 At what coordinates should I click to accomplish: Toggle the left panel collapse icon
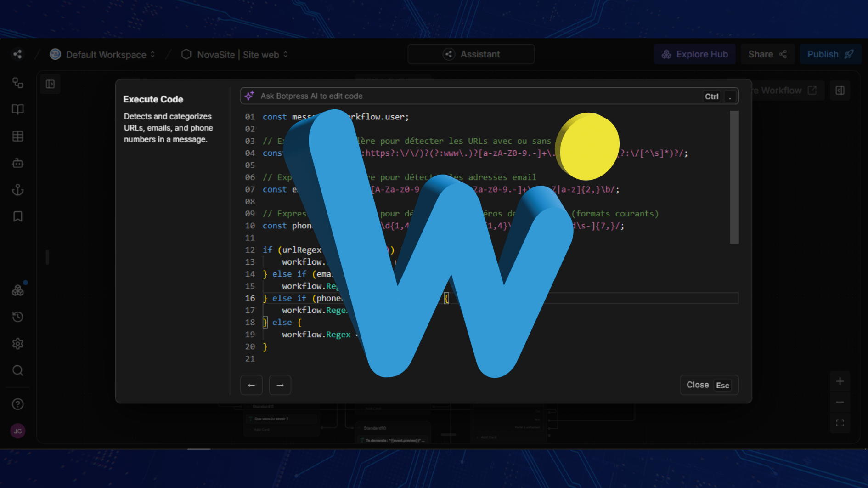50,84
